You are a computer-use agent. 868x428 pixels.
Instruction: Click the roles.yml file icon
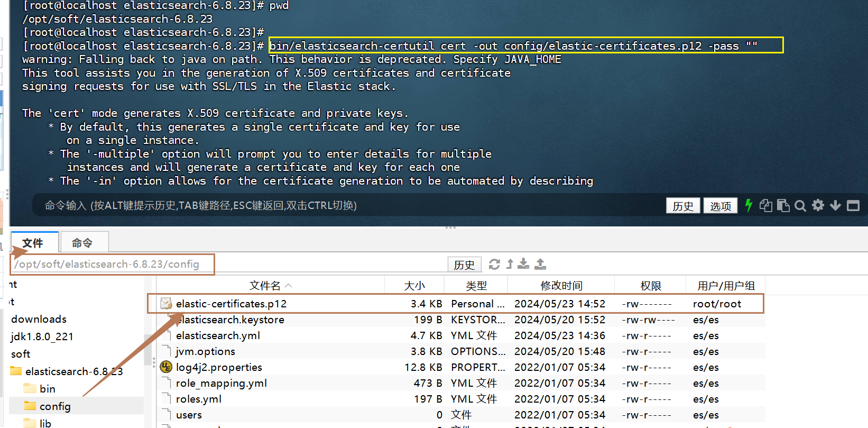(x=166, y=398)
